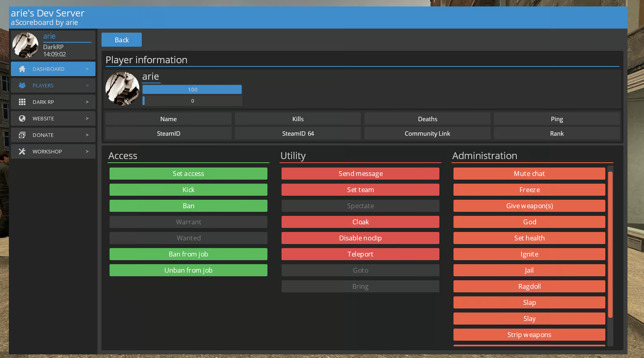Click the Players group icon
The width and height of the screenshot is (644, 358).
click(x=22, y=85)
